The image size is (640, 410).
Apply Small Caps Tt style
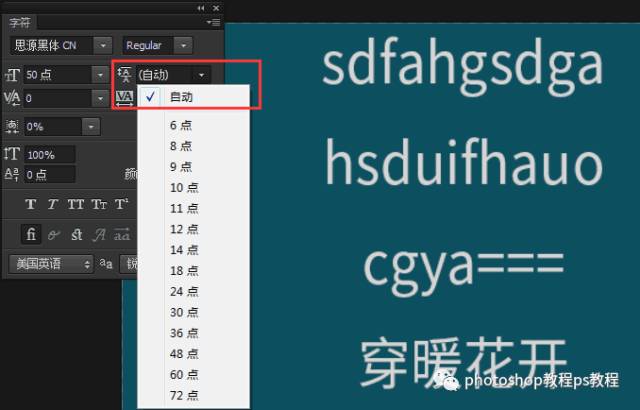tap(98, 204)
